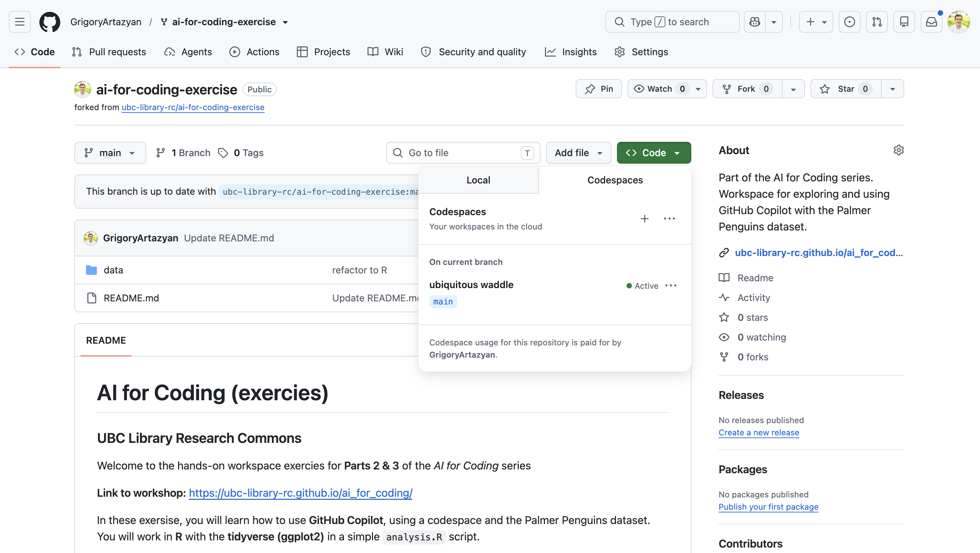This screenshot has height=553, width=980.
Task: Focus the Type / to search box
Action: [672, 22]
